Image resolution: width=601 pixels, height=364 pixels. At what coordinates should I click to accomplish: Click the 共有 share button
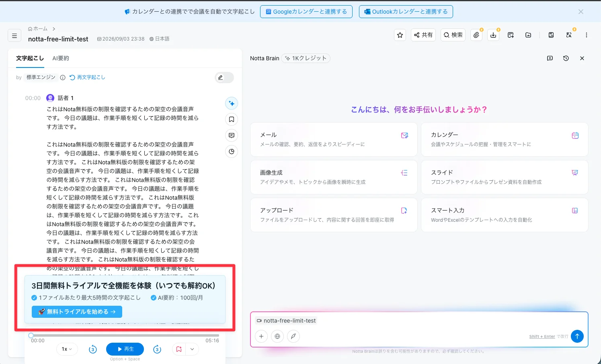point(423,35)
